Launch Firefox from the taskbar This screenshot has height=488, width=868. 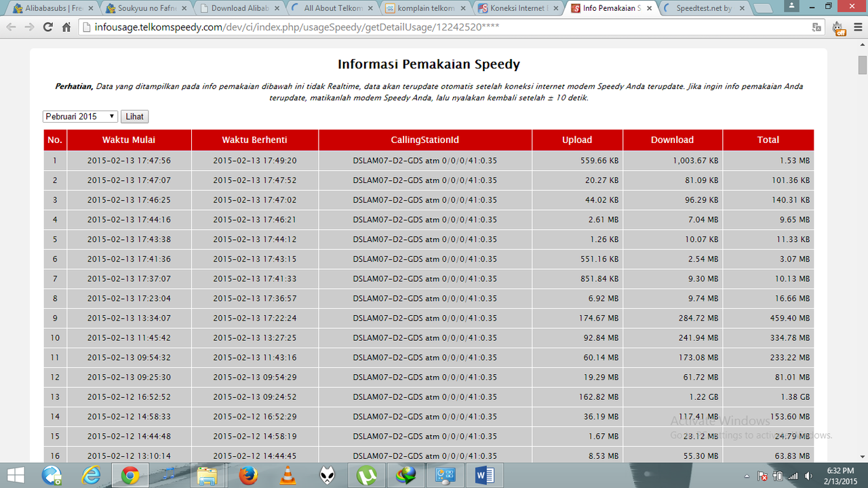coord(248,476)
